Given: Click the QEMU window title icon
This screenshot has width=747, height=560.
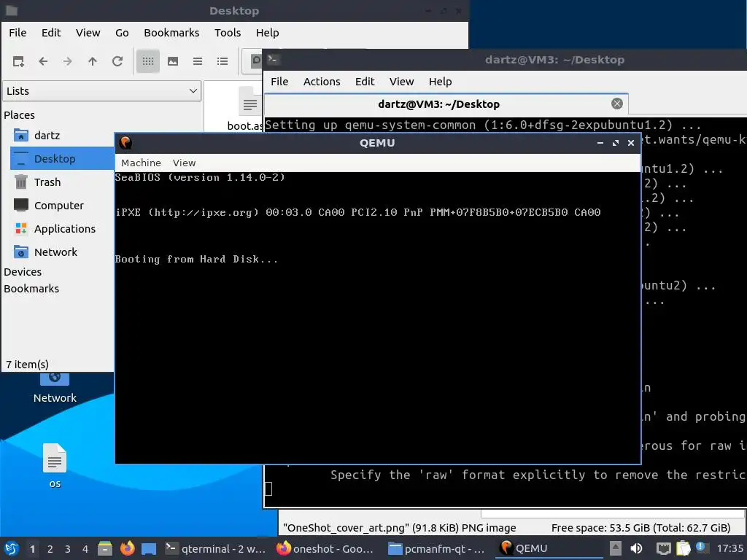Looking at the screenshot, I should pos(125,142).
